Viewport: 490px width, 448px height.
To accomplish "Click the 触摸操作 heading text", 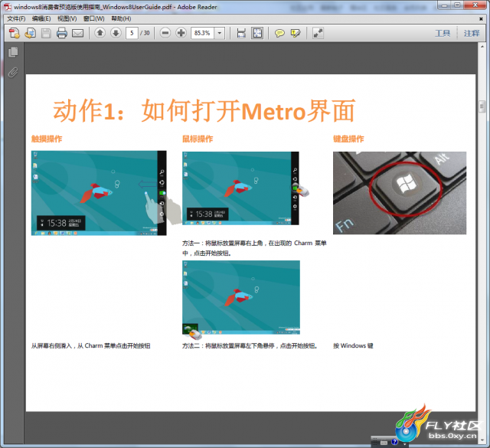I will 47,139.
